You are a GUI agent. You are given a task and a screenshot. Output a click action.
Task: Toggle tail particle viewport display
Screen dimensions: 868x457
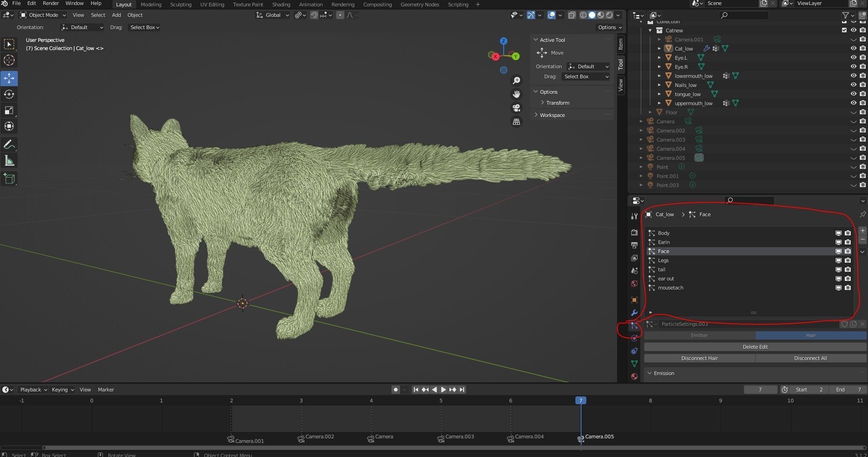(x=838, y=269)
